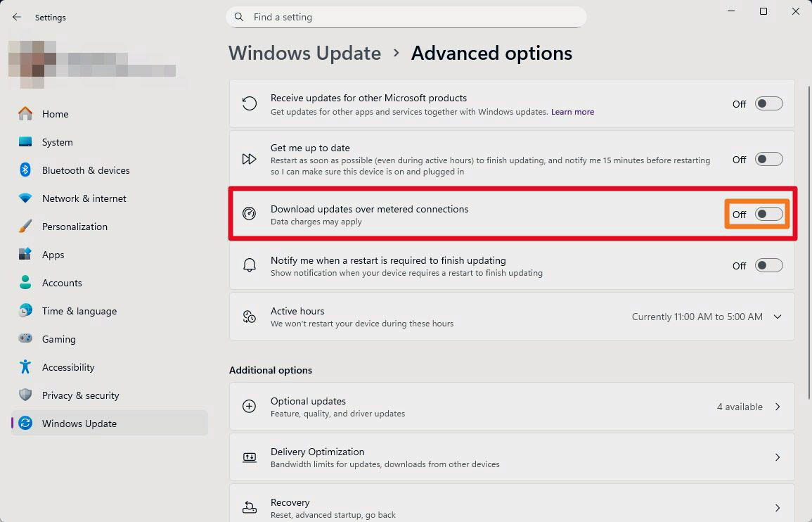Enable Receive updates for other Microsoft products
The height and width of the screenshot is (522, 812).
(768, 104)
